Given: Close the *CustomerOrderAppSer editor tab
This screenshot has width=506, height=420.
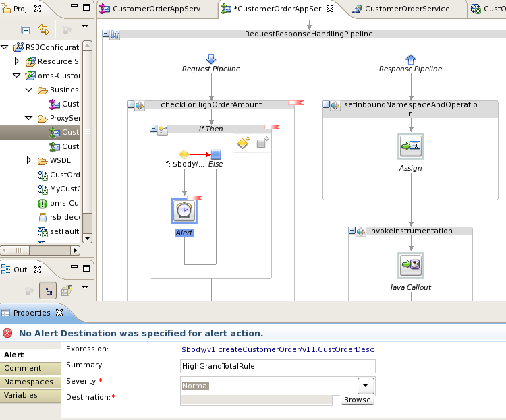Looking at the screenshot, I should click(330, 9).
